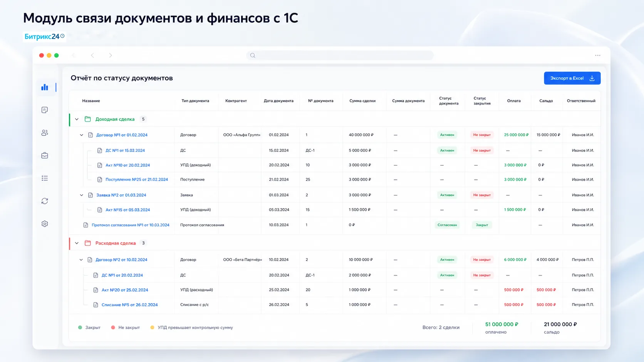Collapse Договор №1 от 01.02.2024 row
Viewport: 644px width, 362px height.
click(x=81, y=135)
